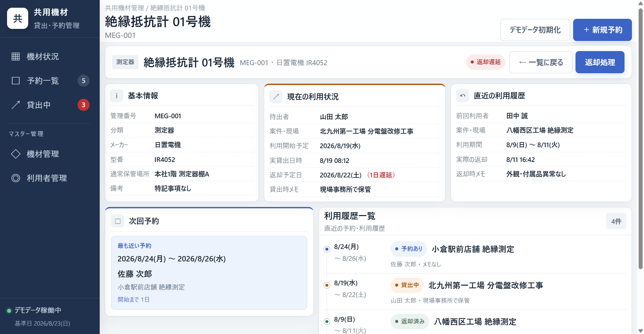Click the red 貸出中 badge showing 3
This screenshot has width=644, height=334.
coord(84,105)
